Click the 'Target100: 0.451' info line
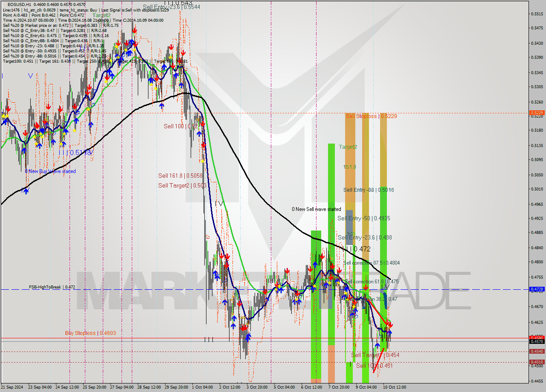Image resolution: width=546 pixels, height=392 pixels. [95, 61]
